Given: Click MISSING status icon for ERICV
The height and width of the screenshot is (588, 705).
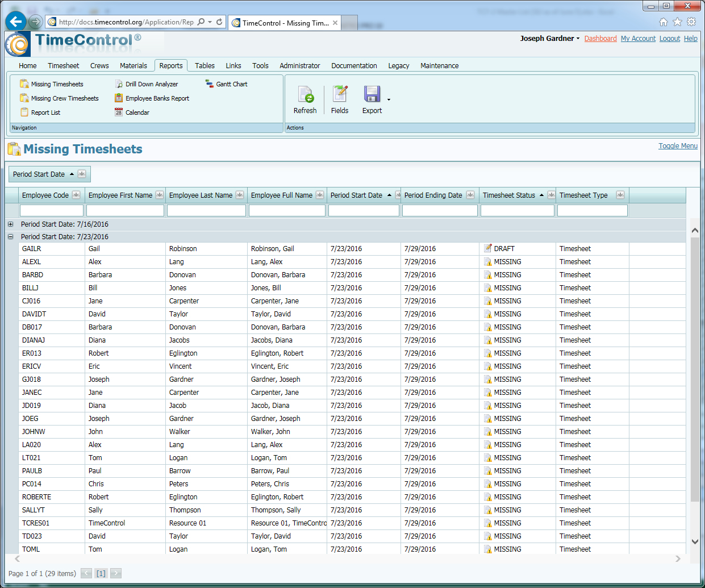Looking at the screenshot, I should (488, 366).
